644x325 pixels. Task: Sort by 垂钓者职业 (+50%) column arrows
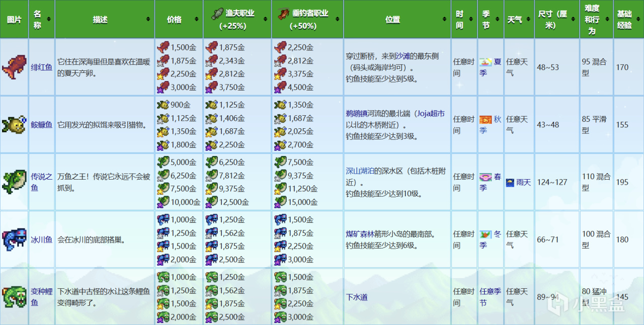point(337,19)
